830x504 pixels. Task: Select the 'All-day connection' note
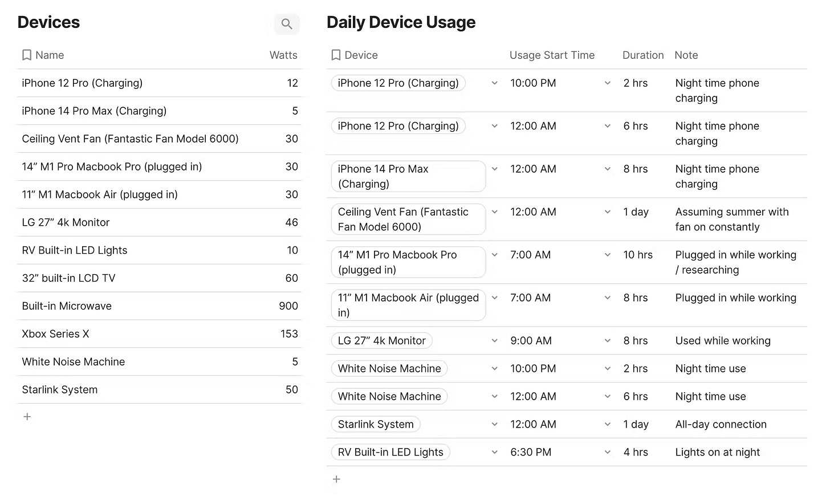pyautogui.click(x=721, y=424)
